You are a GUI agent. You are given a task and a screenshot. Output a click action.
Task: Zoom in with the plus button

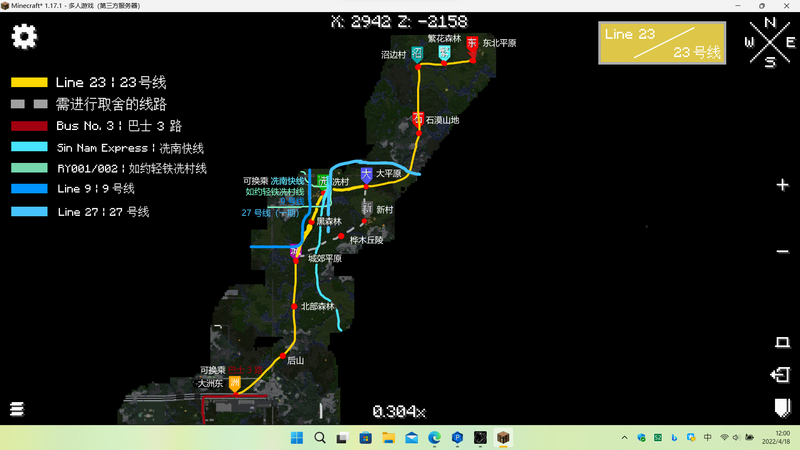tap(782, 185)
